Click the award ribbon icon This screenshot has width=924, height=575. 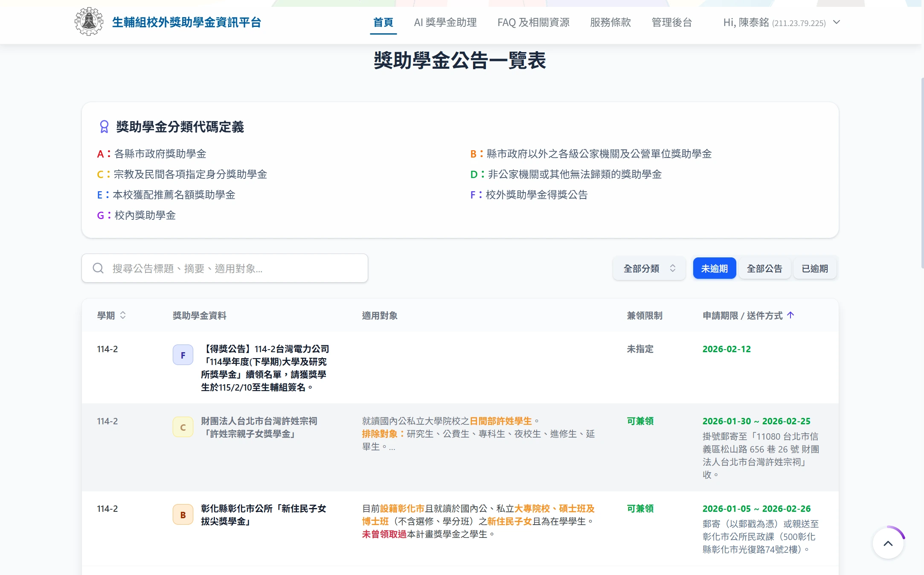[104, 127]
